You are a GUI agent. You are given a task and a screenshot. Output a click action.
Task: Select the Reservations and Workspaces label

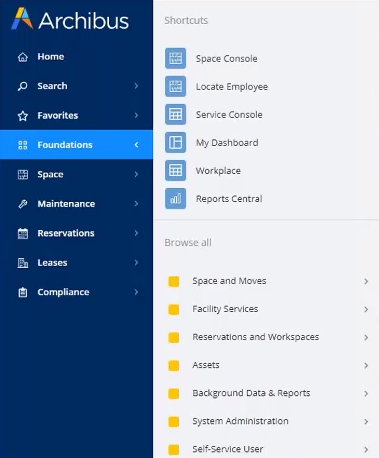pos(256,337)
